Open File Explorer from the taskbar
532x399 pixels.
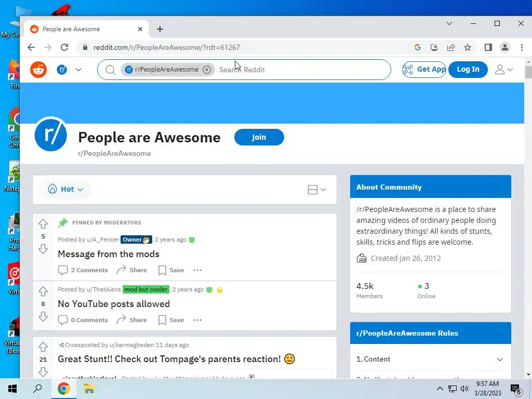(89, 389)
